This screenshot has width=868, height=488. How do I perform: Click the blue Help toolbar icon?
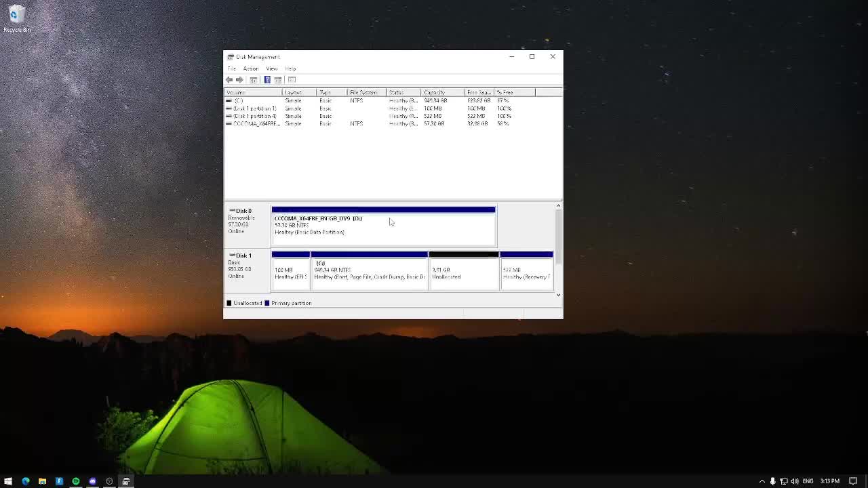click(267, 80)
